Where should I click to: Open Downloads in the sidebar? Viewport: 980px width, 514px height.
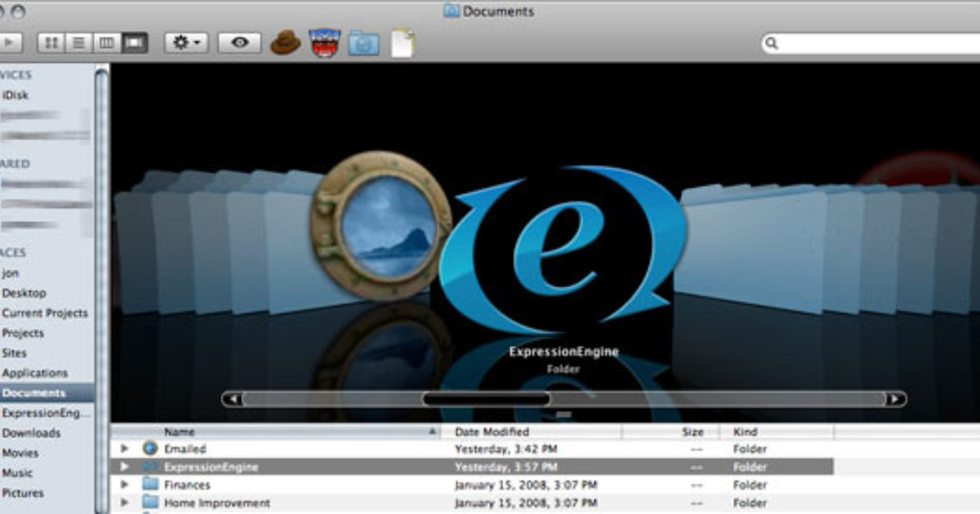(x=31, y=433)
